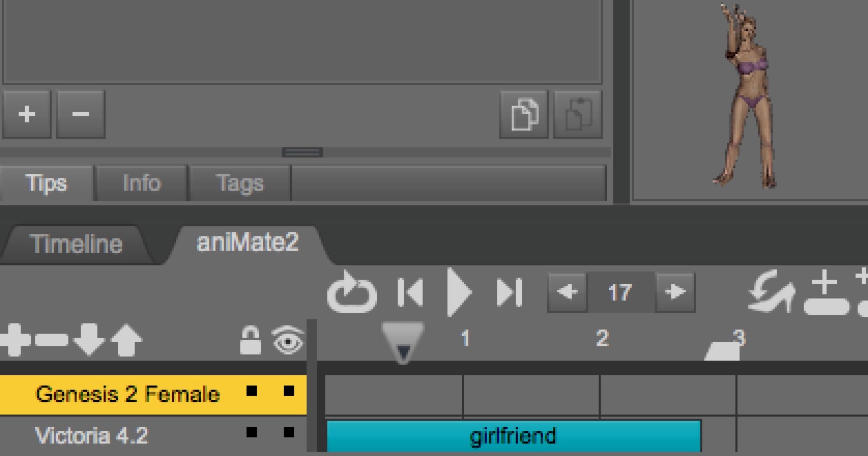The image size is (868, 456).
Task: Click the playhead scrubber marker
Action: pos(403,343)
